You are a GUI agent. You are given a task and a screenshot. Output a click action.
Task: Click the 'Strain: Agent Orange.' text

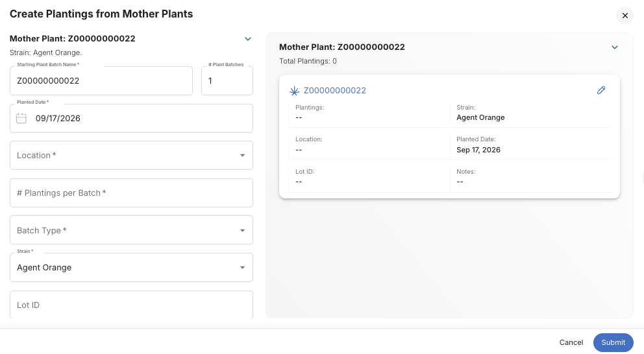tap(45, 53)
